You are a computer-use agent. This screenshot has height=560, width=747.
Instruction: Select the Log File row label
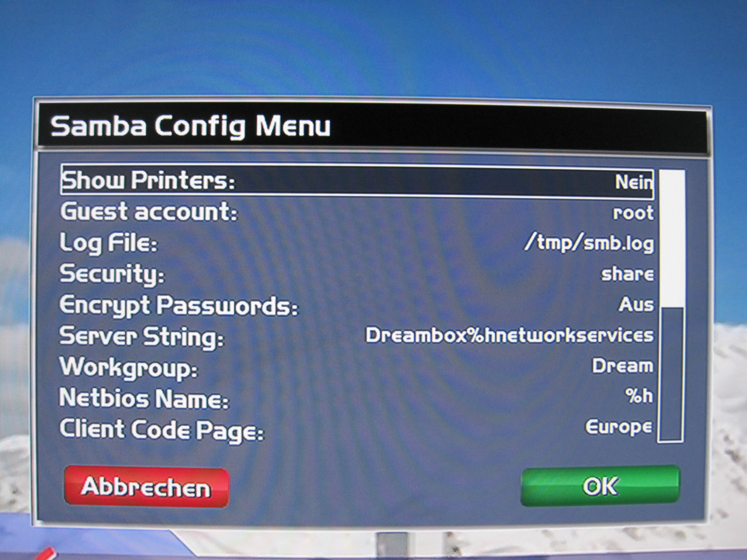point(109,243)
